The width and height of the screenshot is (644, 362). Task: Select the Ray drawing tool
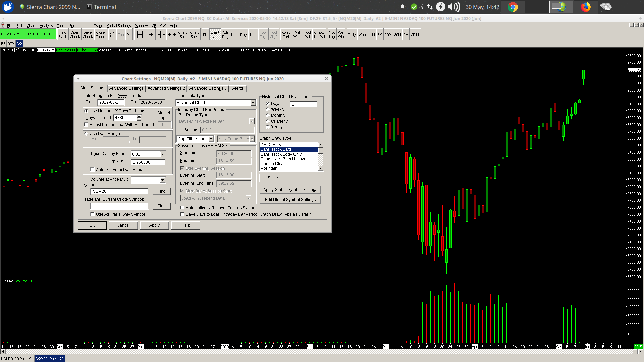coord(243,35)
